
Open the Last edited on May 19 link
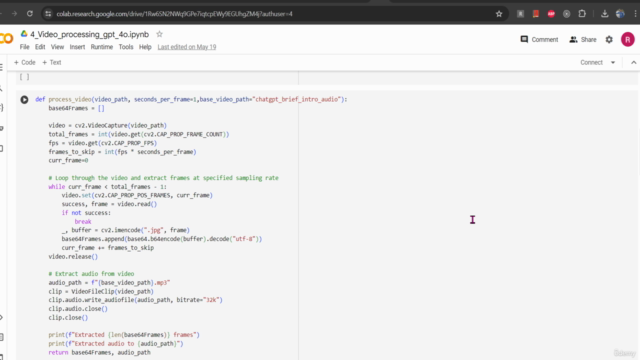[187, 47]
